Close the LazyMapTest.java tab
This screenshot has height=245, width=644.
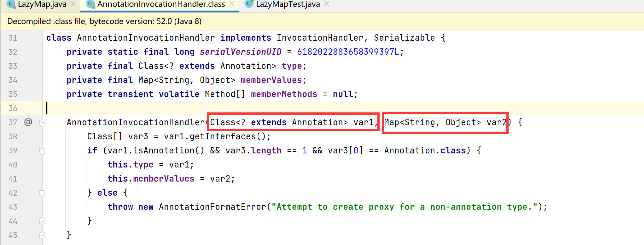coord(326,4)
